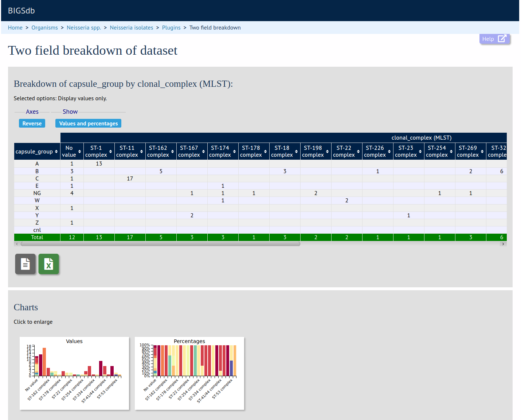The width and height of the screenshot is (521, 420).
Task: Open the Help external link icon
Action: [x=502, y=39]
